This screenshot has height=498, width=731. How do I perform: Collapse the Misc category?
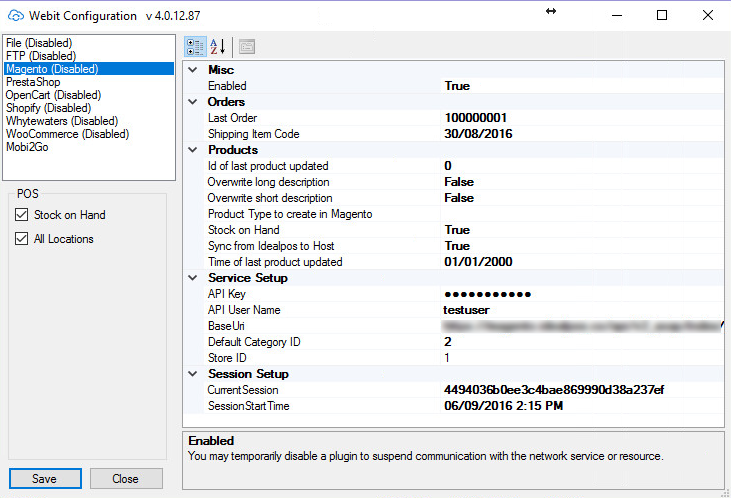point(193,70)
